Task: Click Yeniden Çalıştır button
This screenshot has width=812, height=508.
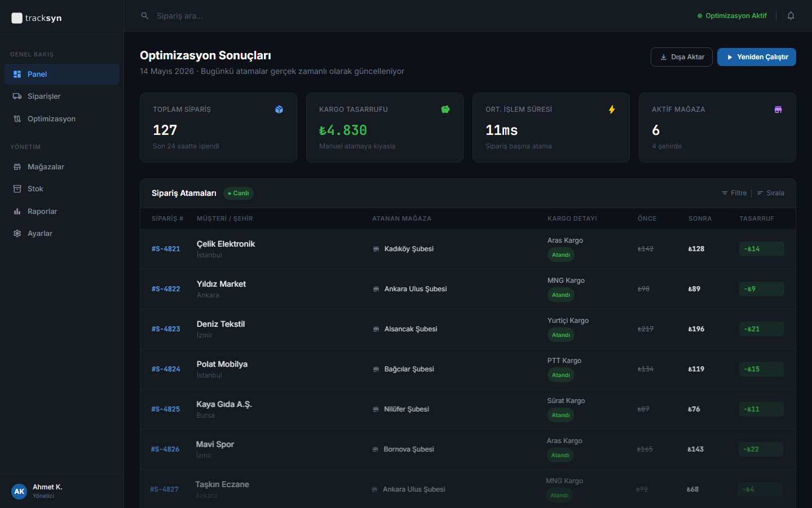Action: click(757, 57)
